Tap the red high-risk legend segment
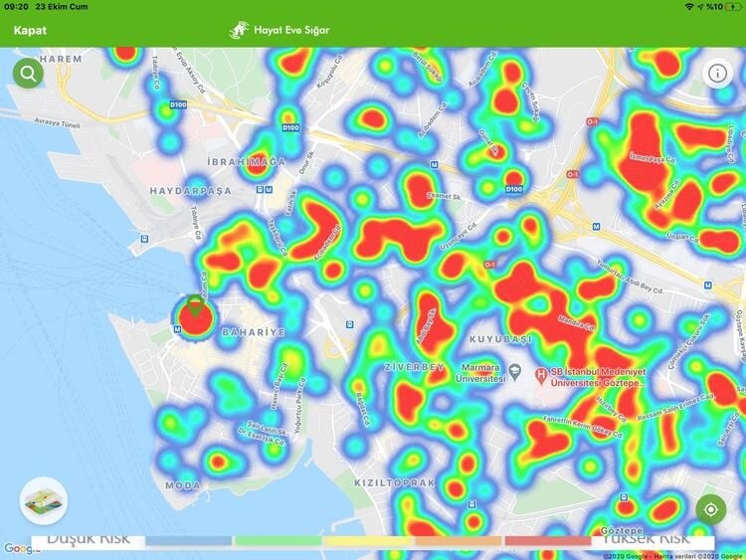 point(547,541)
